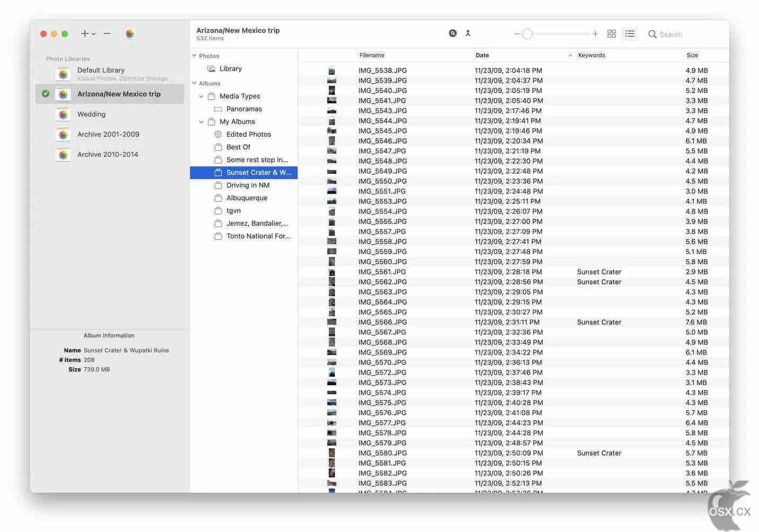This screenshot has height=532, width=759.
Task: Click the Albuquerque album icon
Action: pyautogui.click(x=218, y=198)
